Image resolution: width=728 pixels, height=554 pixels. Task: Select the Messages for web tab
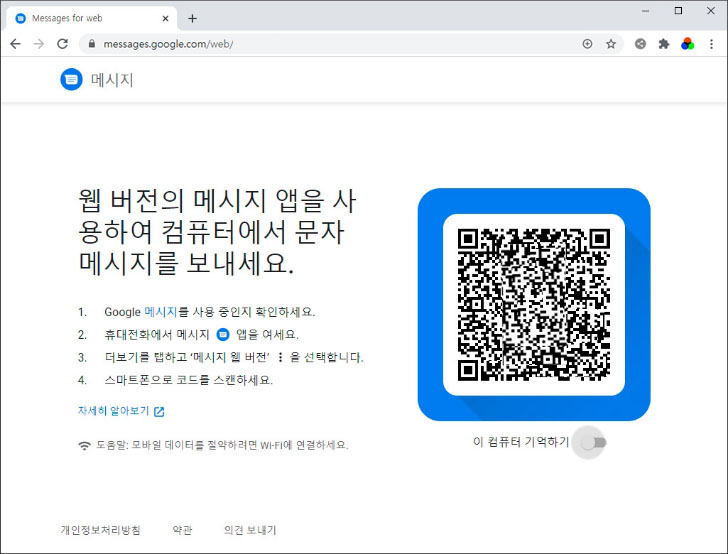point(91,19)
